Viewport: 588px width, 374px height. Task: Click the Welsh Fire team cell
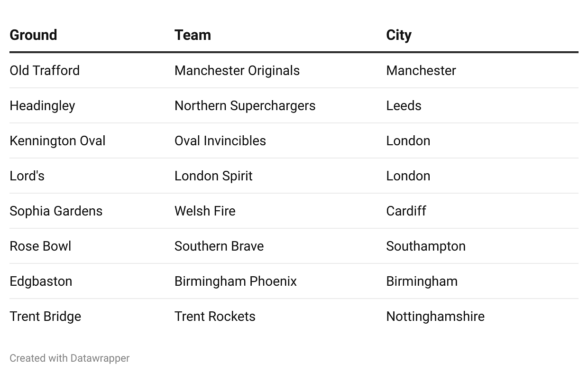coord(205,211)
